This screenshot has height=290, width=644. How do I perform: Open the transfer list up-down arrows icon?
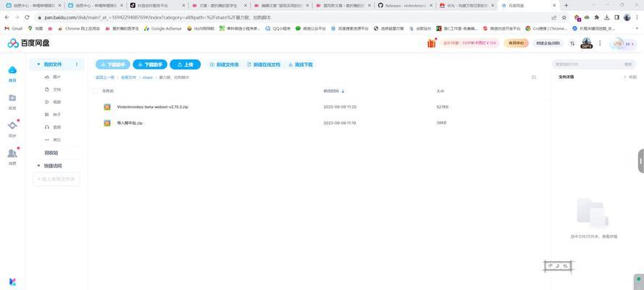pyautogui.click(x=572, y=43)
